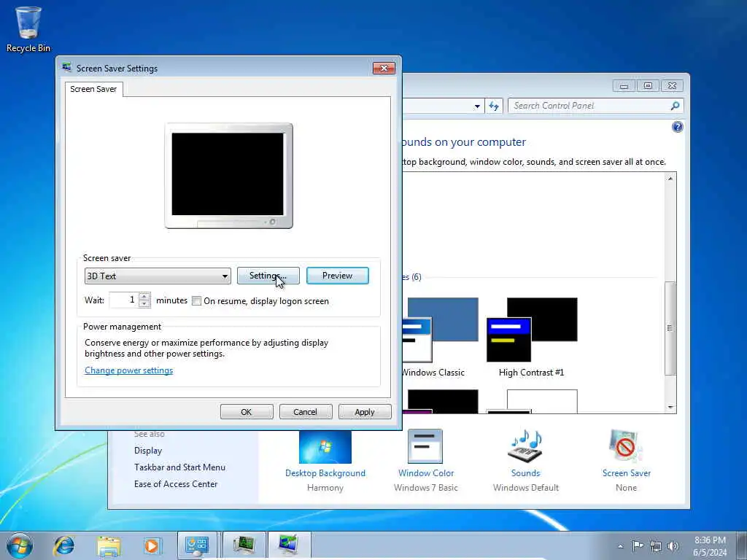Screen dimensions: 747x560
Task: Switch to Control Panel taskbar button
Action: [197, 545]
